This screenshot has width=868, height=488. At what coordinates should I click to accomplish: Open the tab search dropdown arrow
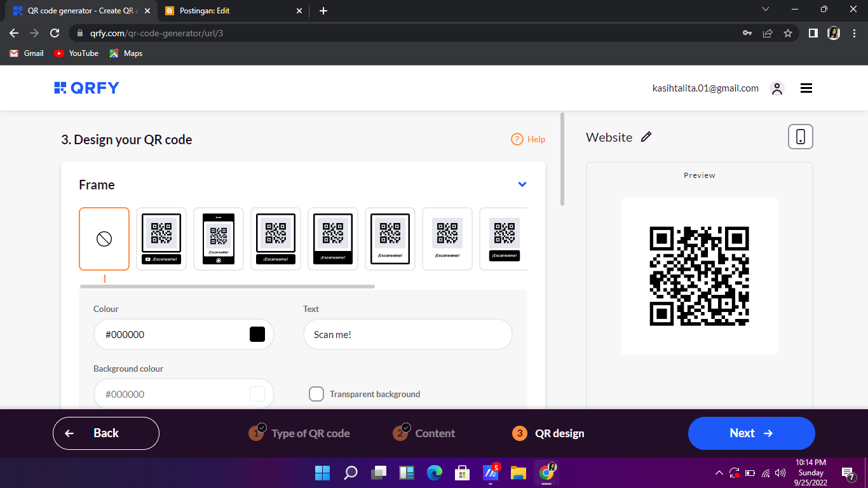(766, 10)
